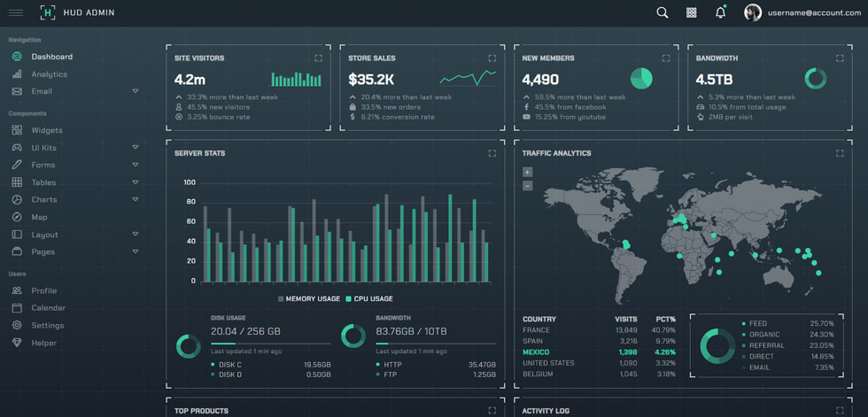Click the Analytics bar-chart icon

click(17, 74)
